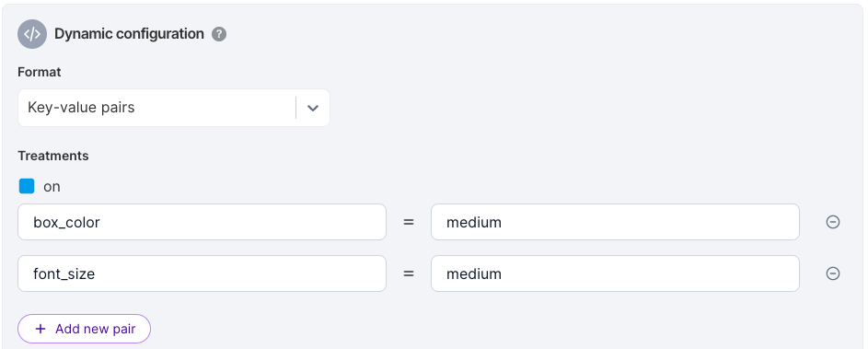Add new pair button
The width and height of the screenshot is (868, 349).
[84, 329]
